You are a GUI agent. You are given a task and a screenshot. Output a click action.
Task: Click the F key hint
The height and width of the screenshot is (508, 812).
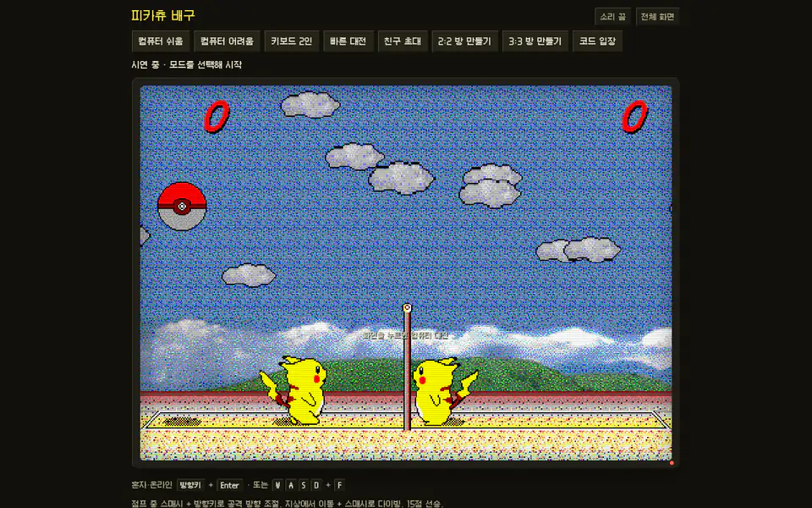340,485
